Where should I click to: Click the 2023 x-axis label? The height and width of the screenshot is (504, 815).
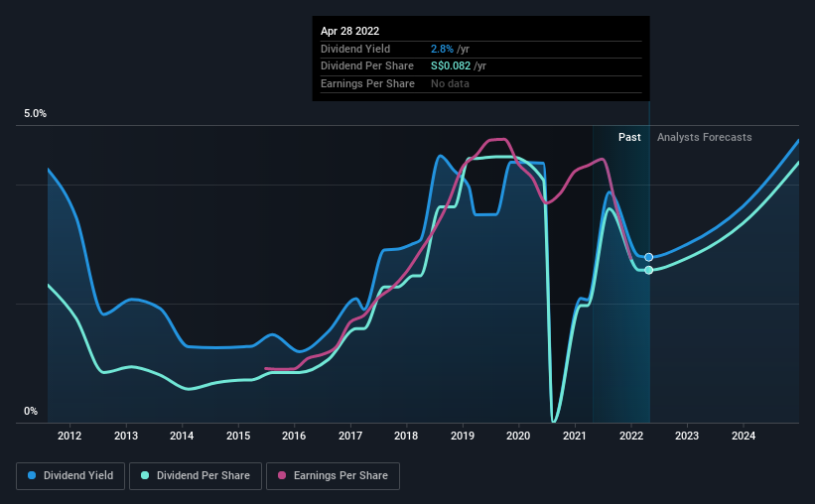point(687,436)
